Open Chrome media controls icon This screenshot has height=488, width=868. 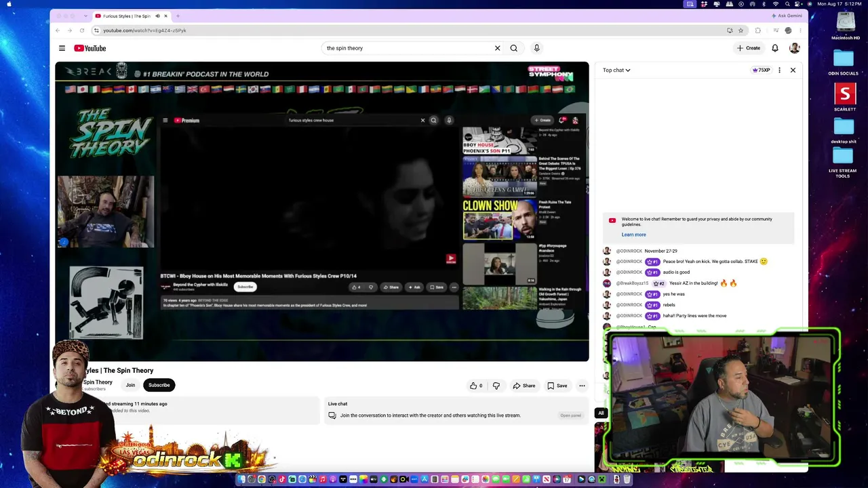(776, 30)
